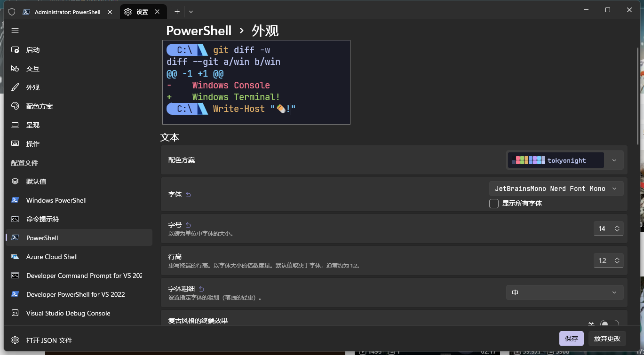Go to the 呈现 settings page
The height and width of the screenshot is (355, 644).
(x=79, y=125)
